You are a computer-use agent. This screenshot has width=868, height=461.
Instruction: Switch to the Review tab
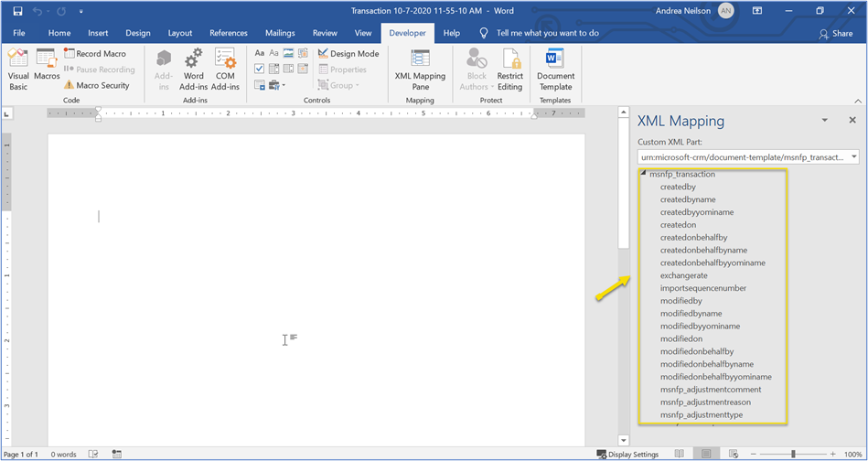click(x=325, y=33)
